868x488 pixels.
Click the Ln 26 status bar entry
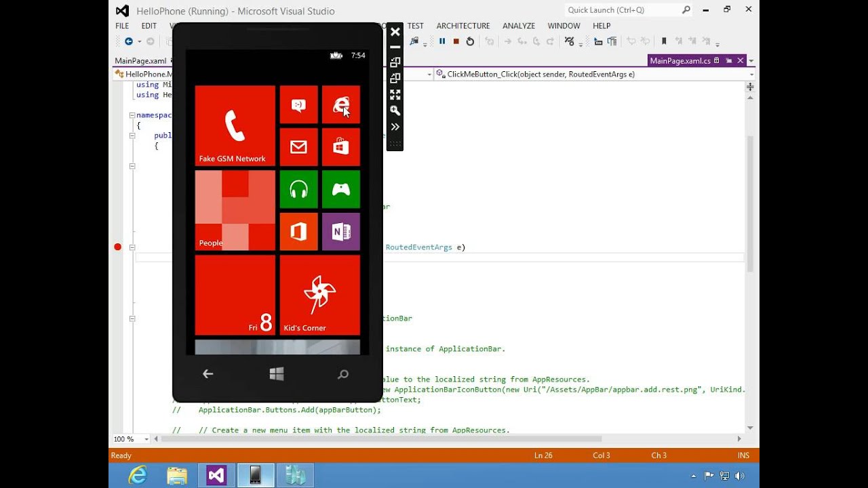[543, 455]
